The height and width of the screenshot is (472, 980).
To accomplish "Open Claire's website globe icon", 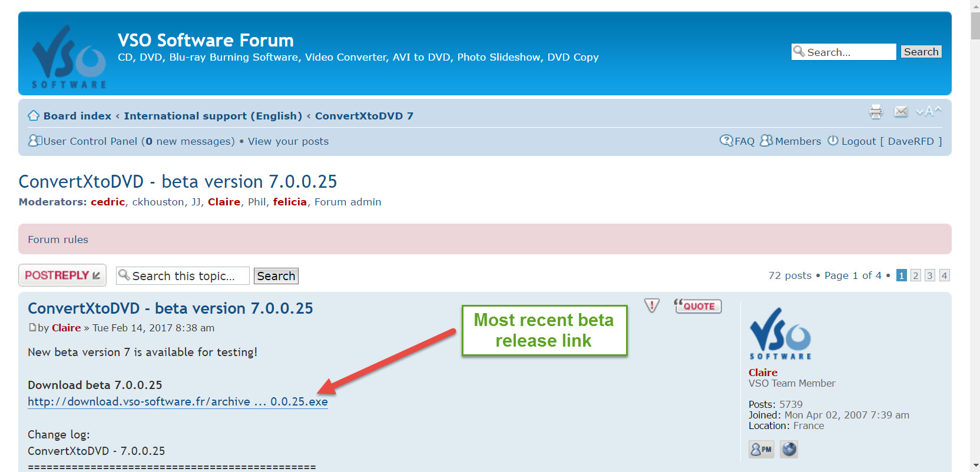I will (789, 449).
